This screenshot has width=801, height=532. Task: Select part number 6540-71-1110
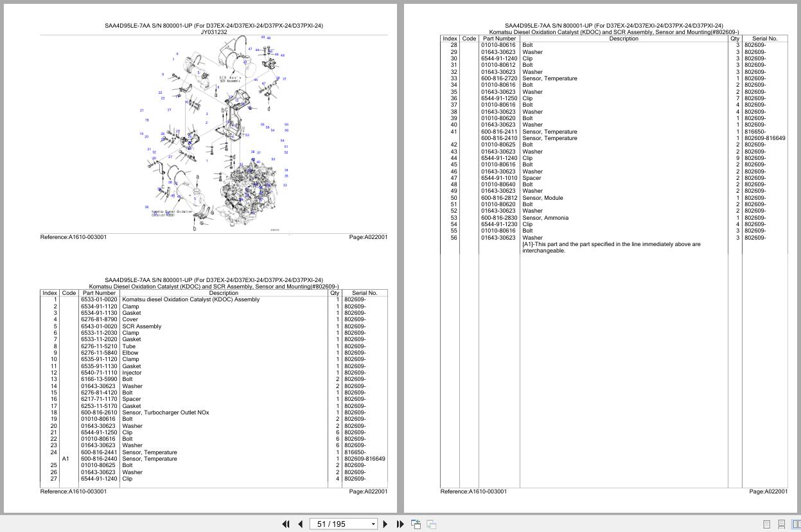click(99, 373)
